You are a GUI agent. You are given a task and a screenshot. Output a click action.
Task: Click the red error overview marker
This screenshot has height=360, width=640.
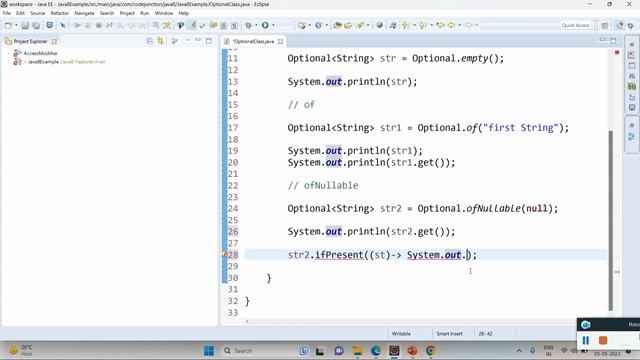(617, 52)
